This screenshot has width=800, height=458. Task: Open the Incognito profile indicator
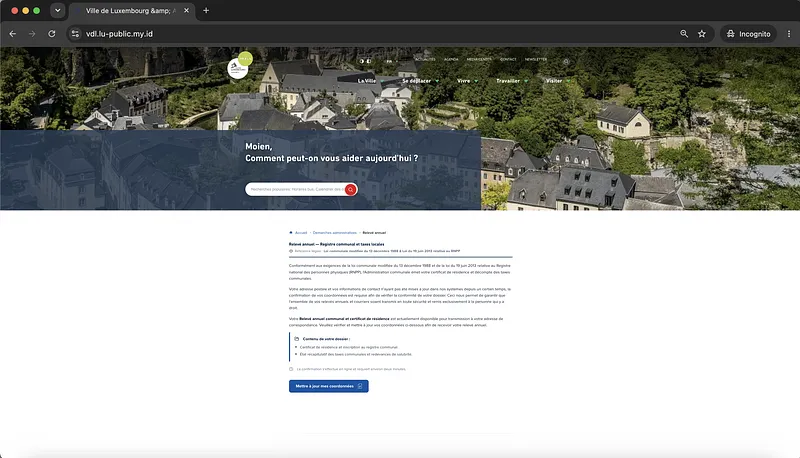tap(748, 34)
